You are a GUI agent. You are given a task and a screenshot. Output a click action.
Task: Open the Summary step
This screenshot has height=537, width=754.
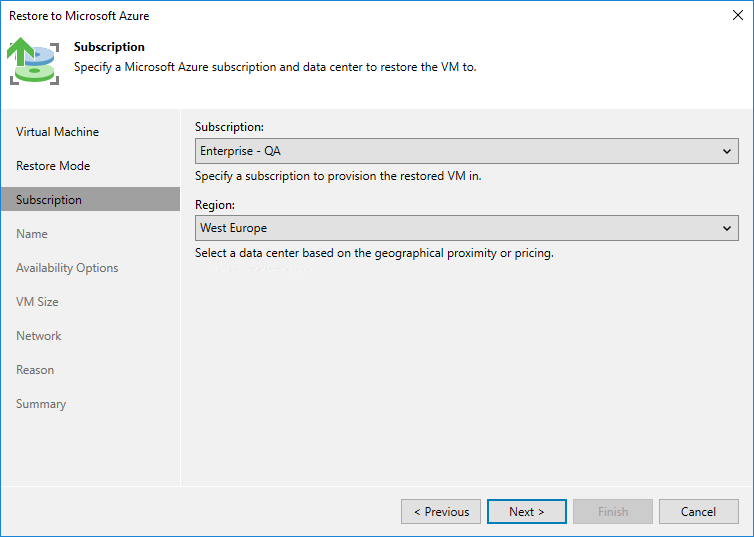click(41, 404)
